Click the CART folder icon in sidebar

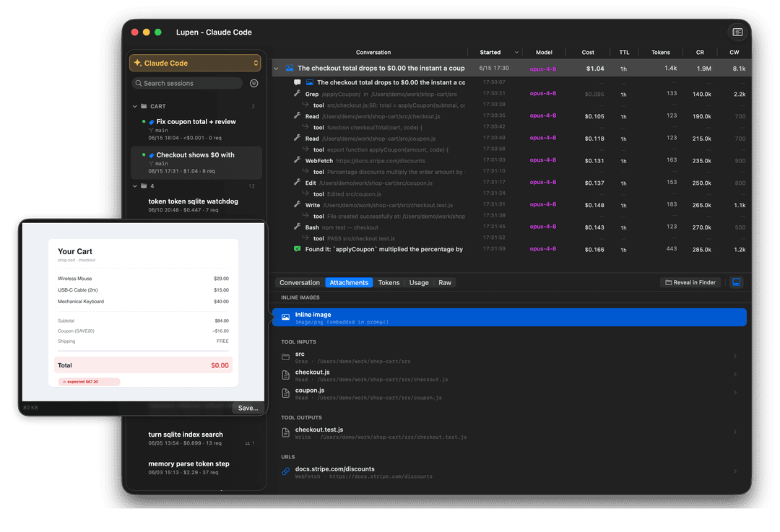(x=144, y=106)
